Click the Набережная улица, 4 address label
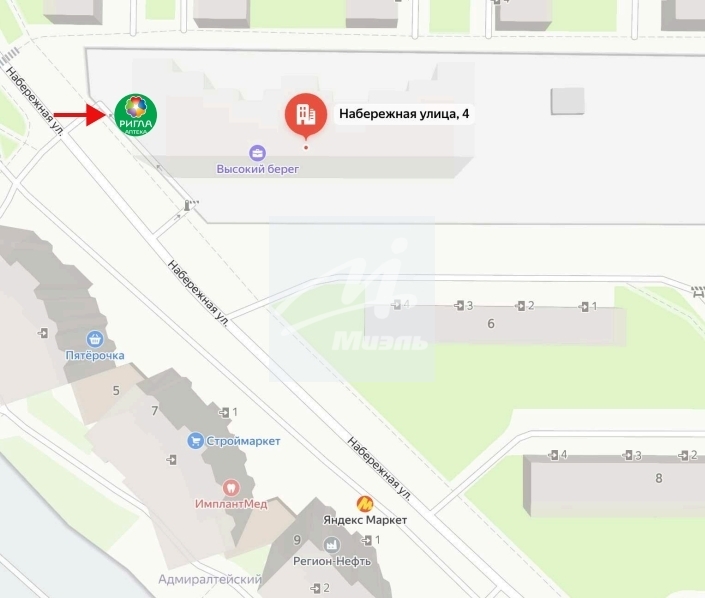 pos(404,114)
